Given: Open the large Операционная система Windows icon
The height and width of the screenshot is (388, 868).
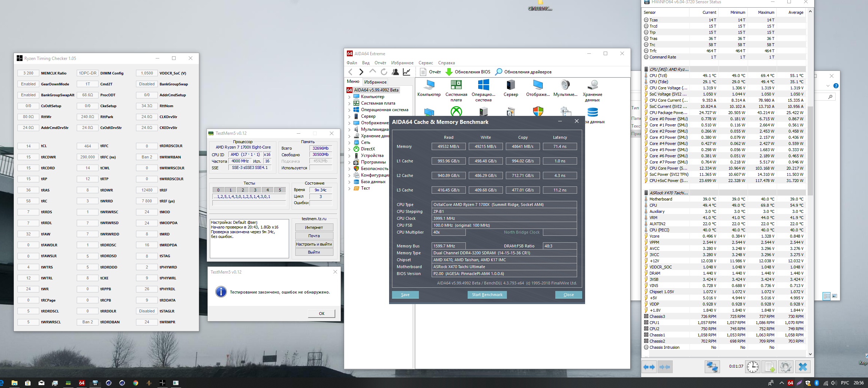Looking at the screenshot, I should [483, 91].
